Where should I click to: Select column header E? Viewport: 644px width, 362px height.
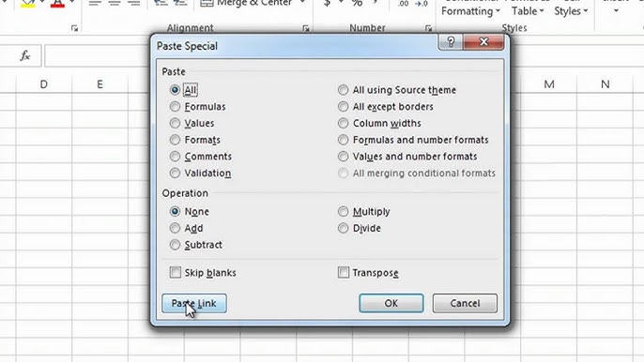pos(100,84)
